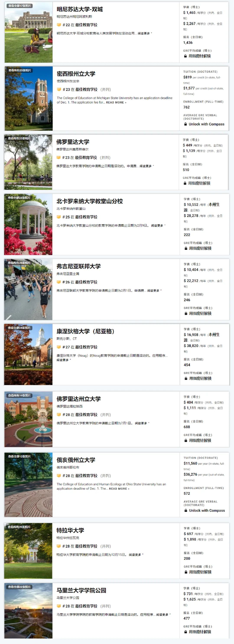Viewport: 234px width, 644px height.
Task: Open 北卡罗来纳大学 rotunda photo thumbnail
Action: [x=28, y=224]
